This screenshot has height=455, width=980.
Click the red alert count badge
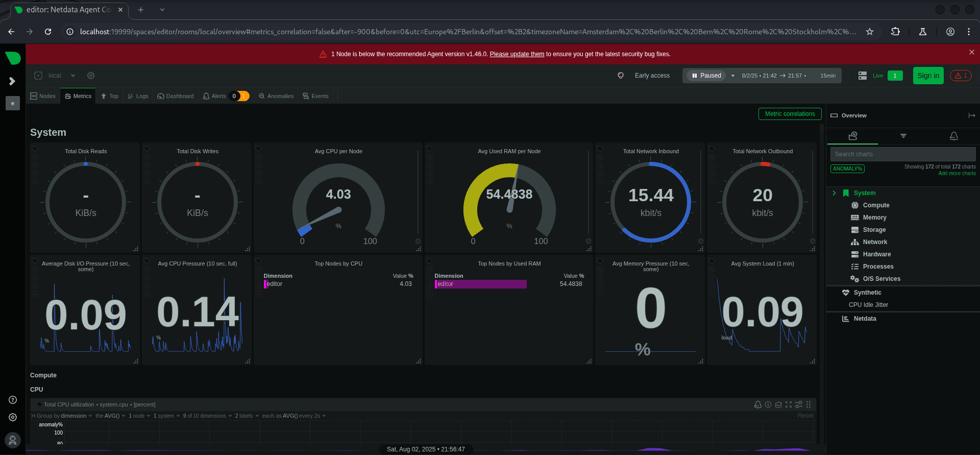961,76
